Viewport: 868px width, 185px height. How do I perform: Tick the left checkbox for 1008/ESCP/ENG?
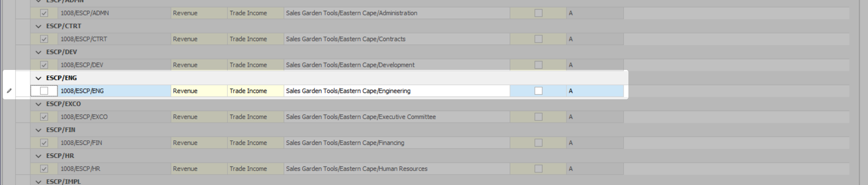click(x=44, y=91)
